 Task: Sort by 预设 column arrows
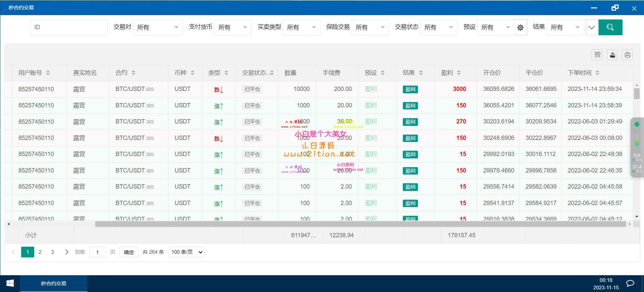(x=383, y=73)
